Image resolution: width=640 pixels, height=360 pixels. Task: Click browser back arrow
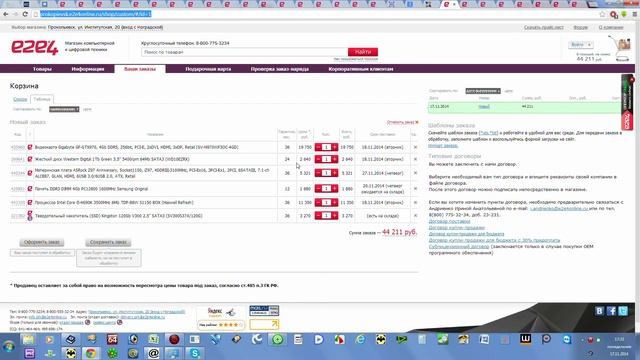point(6,14)
